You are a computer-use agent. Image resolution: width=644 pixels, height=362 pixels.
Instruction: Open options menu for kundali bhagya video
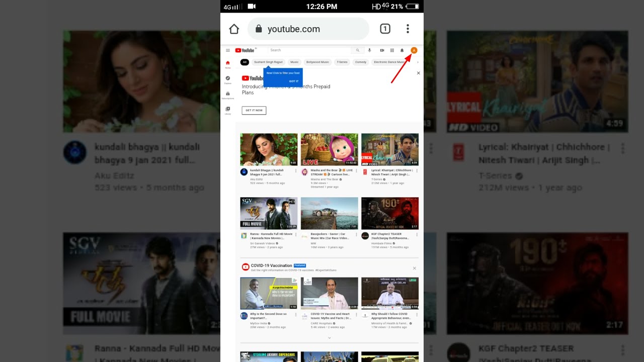[296, 171]
